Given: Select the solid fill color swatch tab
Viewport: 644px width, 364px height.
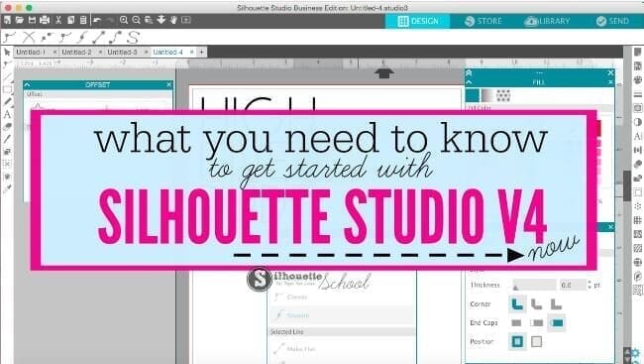Looking at the screenshot, I should pyautogui.click(x=473, y=95).
